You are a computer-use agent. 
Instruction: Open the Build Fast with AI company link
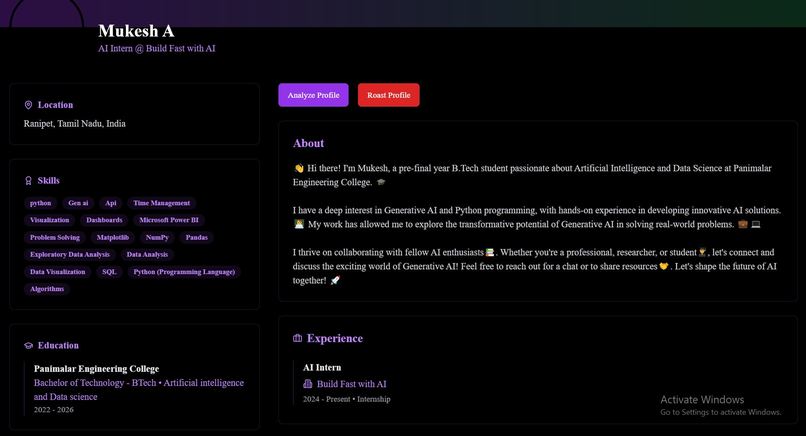click(x=352, y=384)
